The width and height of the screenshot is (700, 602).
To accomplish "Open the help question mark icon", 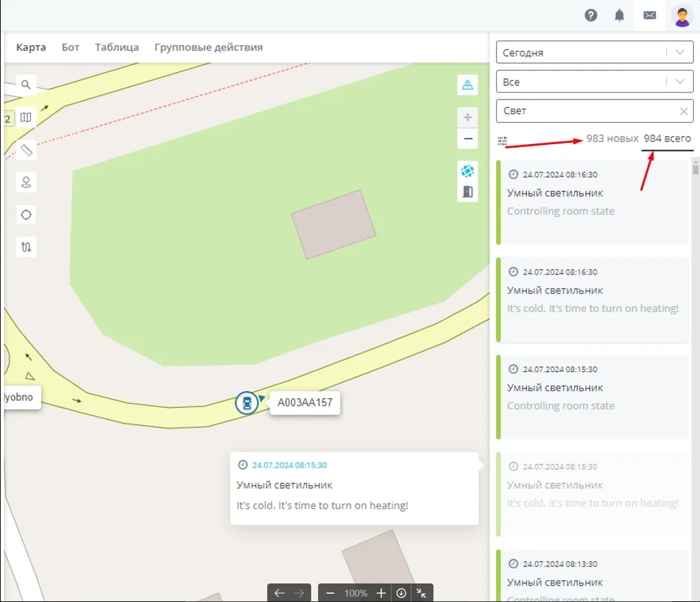I will (x=591, y=16).
